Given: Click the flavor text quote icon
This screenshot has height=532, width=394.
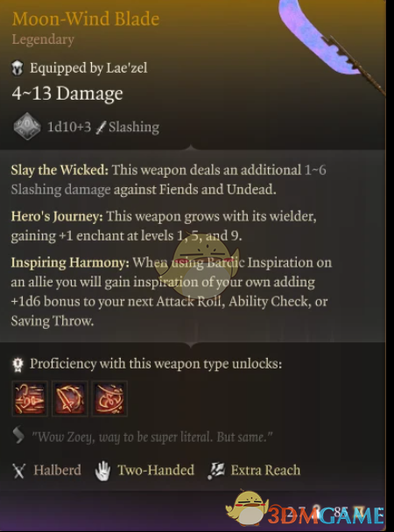Looking at the screenshot, I should coord(18,435).
